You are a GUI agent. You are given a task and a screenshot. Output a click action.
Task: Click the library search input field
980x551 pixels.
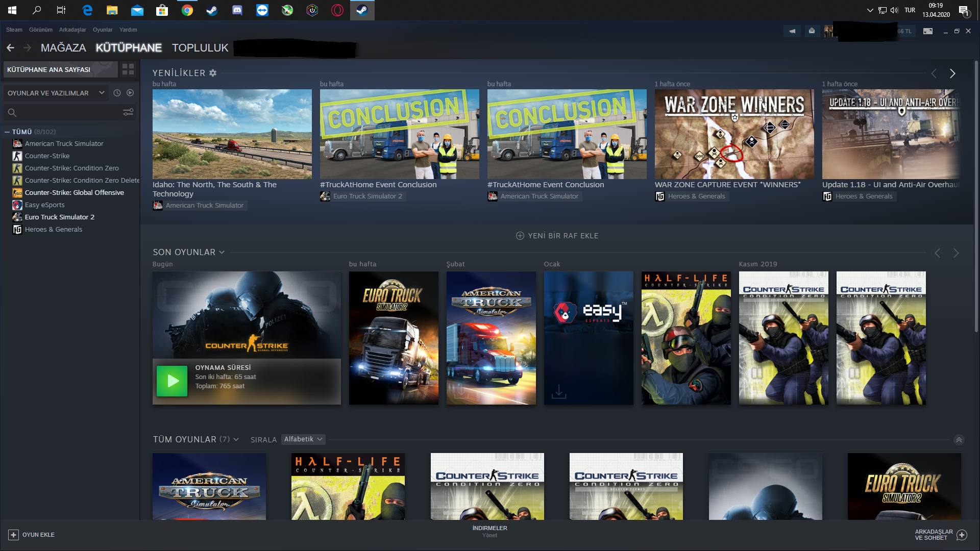tap(69, 112)
